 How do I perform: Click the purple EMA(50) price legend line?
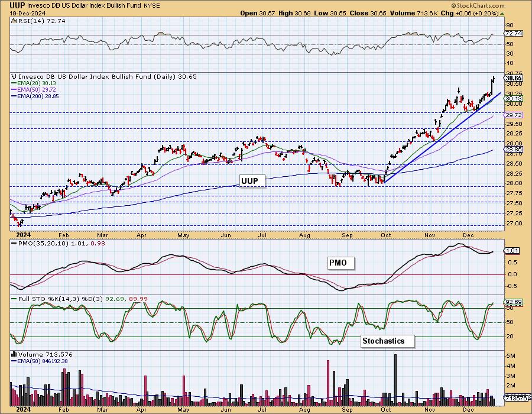click(x=14, y=90)
